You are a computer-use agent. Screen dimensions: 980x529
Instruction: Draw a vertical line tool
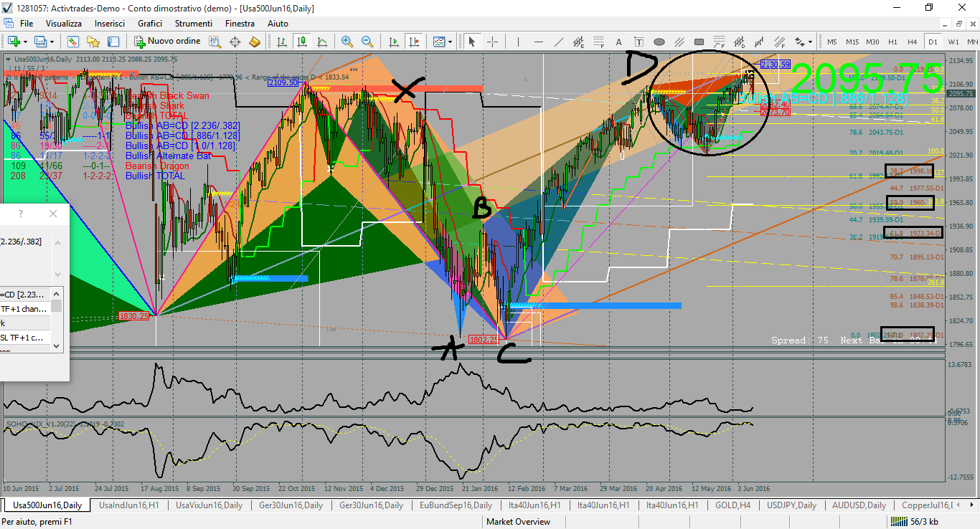pyautogui.click(x=518, y=42)
